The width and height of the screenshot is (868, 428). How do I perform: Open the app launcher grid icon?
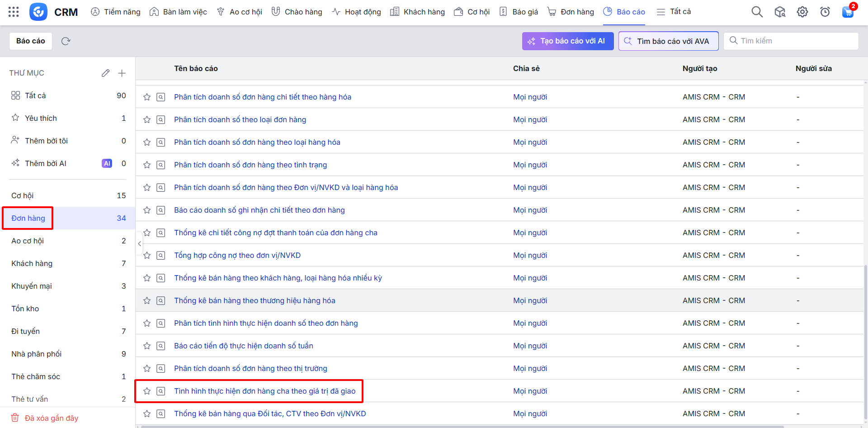[14, 12]
